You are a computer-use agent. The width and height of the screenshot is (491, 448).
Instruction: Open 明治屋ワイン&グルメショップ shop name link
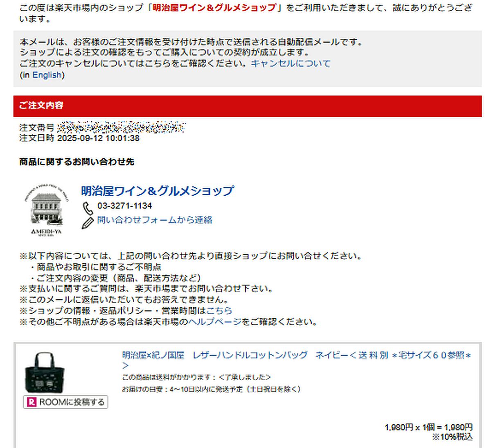pyautogui.click(x=158, y=191)
